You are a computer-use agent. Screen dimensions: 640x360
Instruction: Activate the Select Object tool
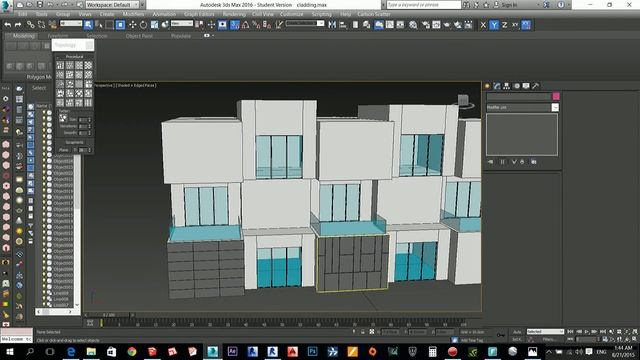coord(88,25)
